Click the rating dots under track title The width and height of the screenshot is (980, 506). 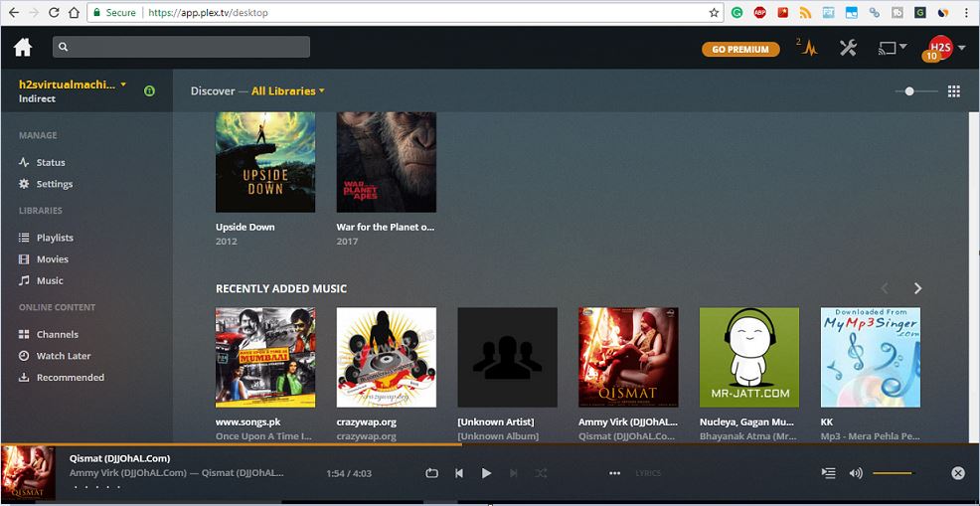(x=96, y=486)
